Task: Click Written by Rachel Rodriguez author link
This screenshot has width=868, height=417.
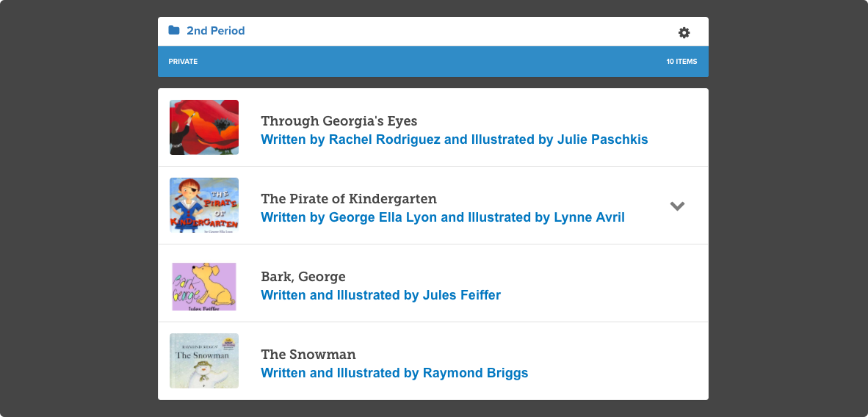Action: click(455, 139)
